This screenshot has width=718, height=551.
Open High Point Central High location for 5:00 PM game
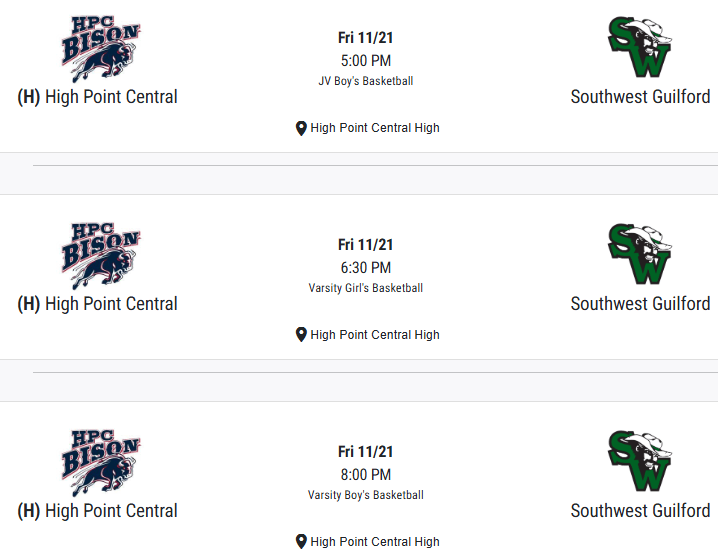point(375,128)
